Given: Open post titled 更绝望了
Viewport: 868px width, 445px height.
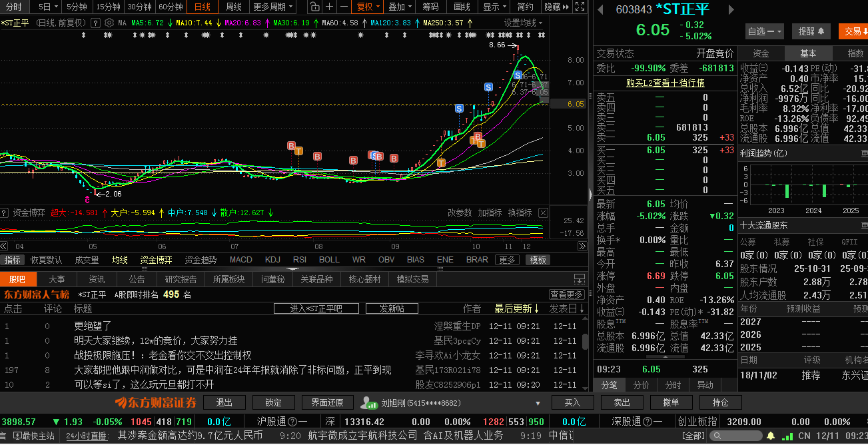Looking at the screenshot, I should pyautogui.click(x=93, y=326).
